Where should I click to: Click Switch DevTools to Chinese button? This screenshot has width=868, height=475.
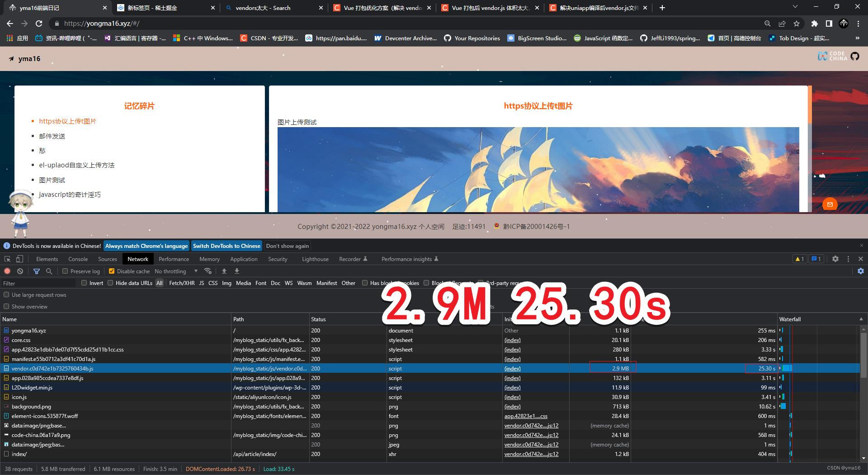226,246
